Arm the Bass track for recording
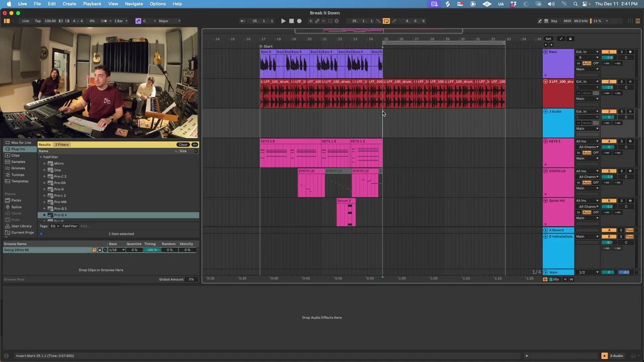Viewport: 644px width, 362px height. [x=630, y=52]
